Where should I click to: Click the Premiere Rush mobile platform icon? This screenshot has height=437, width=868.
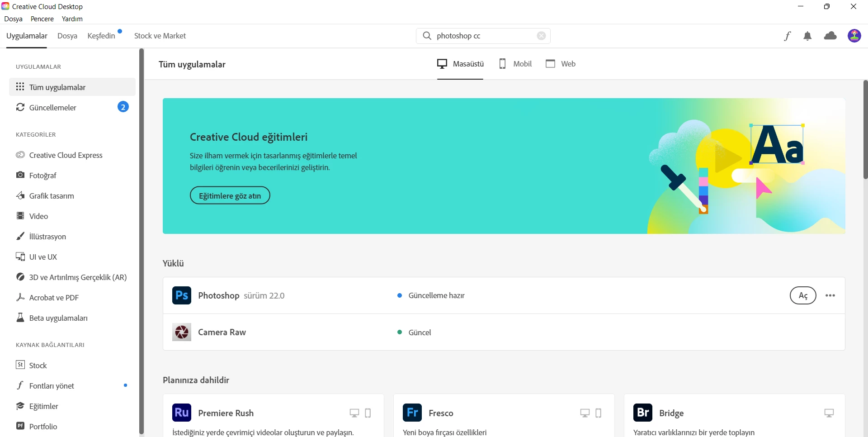tap(368, 413)
